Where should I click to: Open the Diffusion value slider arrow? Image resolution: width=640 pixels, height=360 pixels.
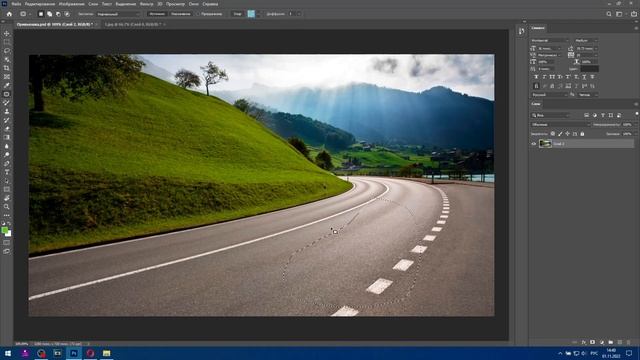coord(299,14)
